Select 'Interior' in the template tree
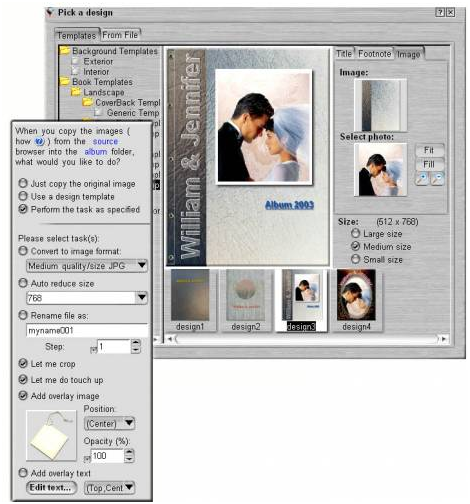This screenshot has height=504, width=470. pos(96,72)
